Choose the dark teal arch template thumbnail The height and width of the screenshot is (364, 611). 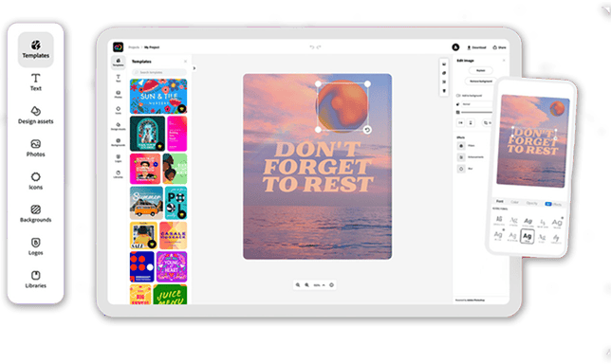(x=147, y=134)
